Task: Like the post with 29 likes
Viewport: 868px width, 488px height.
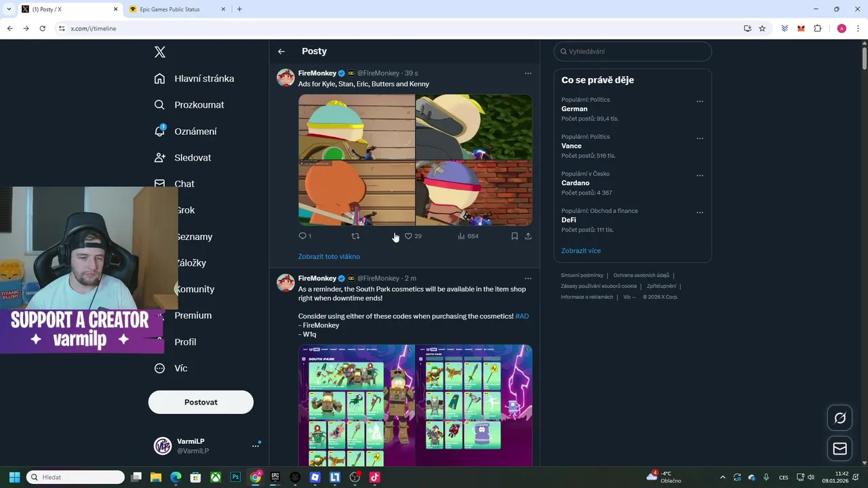Action: [412, 236]
